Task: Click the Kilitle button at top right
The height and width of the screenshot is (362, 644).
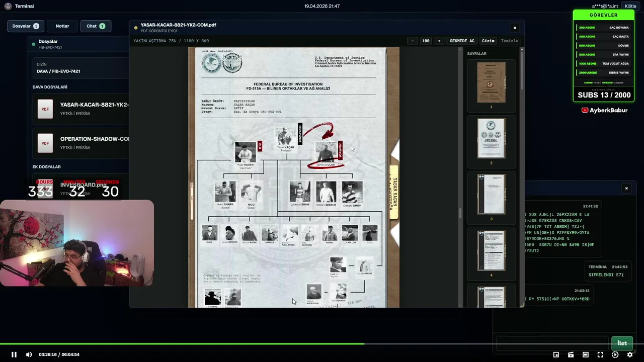Action: 630,6
